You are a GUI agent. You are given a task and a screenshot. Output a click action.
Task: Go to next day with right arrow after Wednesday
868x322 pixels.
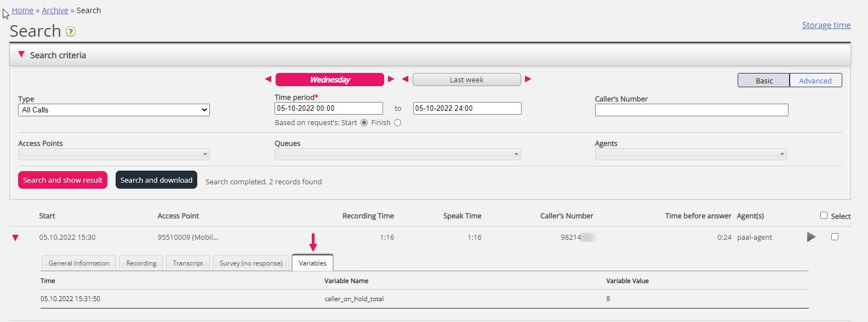[391, 79]
